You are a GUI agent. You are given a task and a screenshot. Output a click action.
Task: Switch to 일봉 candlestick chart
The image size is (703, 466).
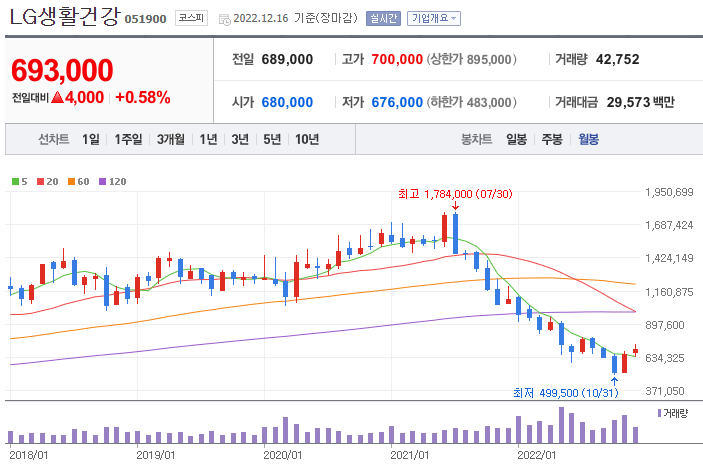click(516, 139)
